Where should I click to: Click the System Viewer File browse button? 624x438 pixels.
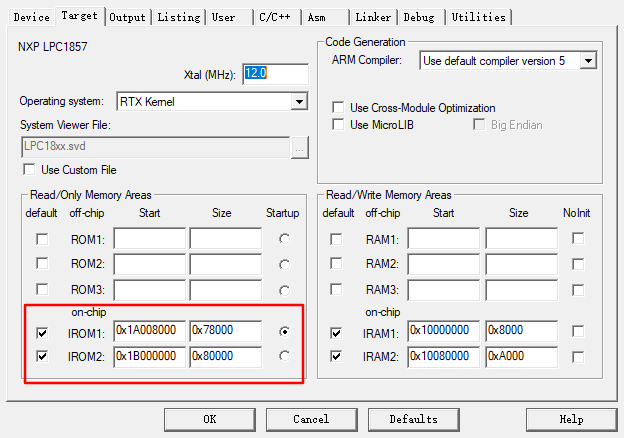click(x=300, y=148)
